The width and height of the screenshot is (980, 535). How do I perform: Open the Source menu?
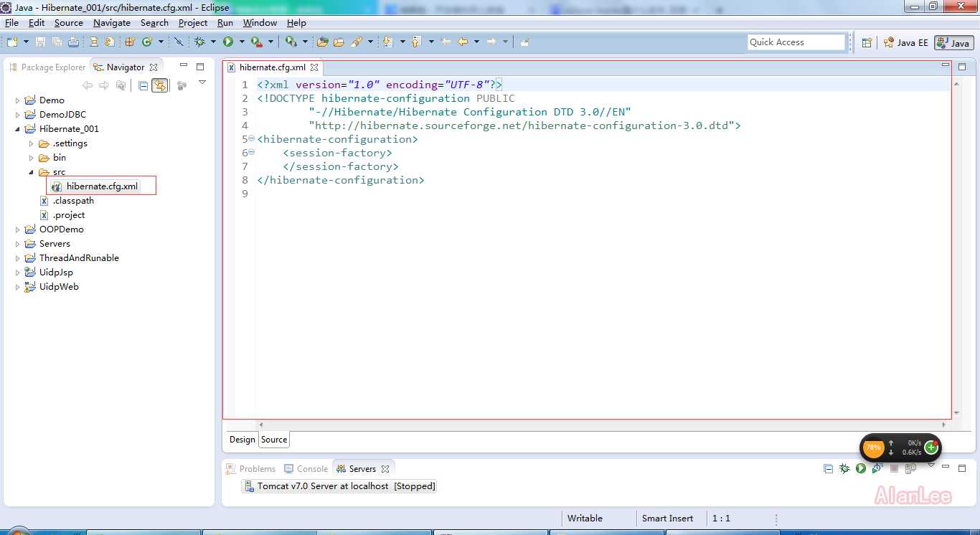point(69,23)
